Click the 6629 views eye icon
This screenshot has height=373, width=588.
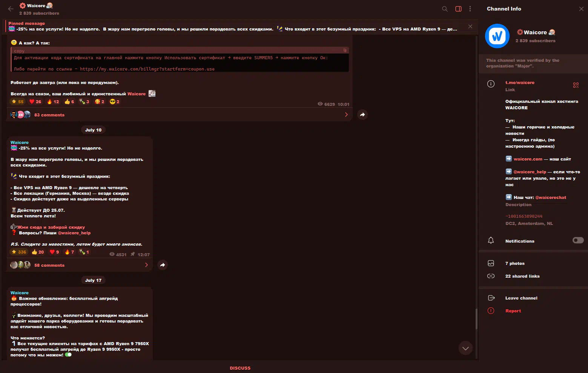pos(320,104)
